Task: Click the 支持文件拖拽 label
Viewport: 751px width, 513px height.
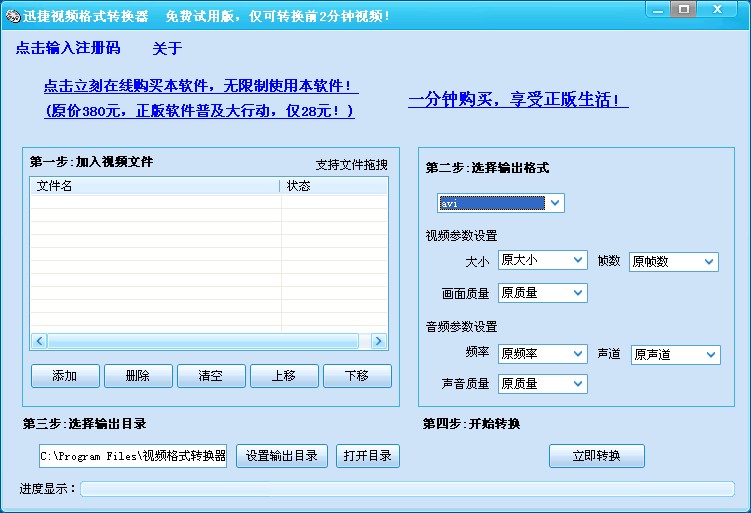Action: [352, 165]
